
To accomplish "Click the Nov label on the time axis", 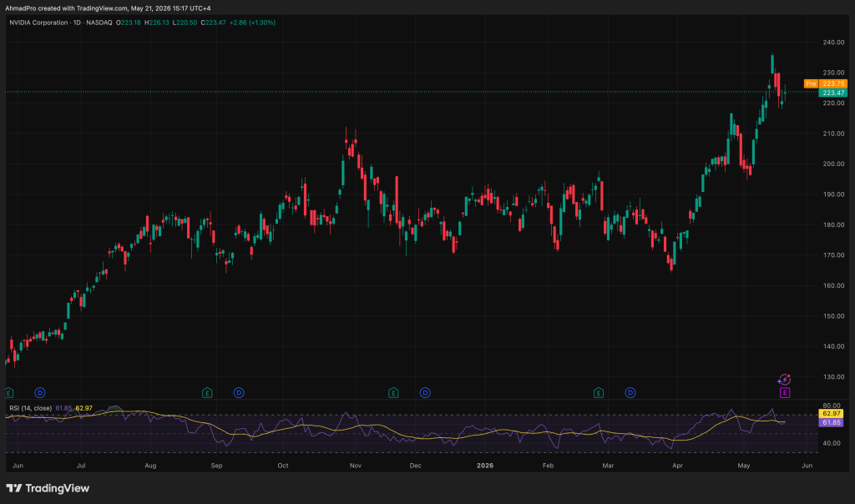I will tap(356, 466).
